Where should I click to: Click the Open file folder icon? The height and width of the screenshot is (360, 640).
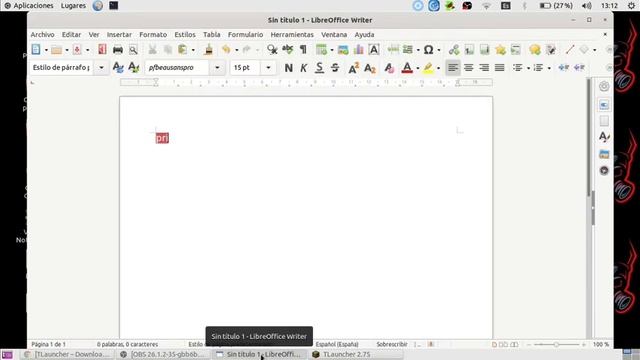[56, 50]
